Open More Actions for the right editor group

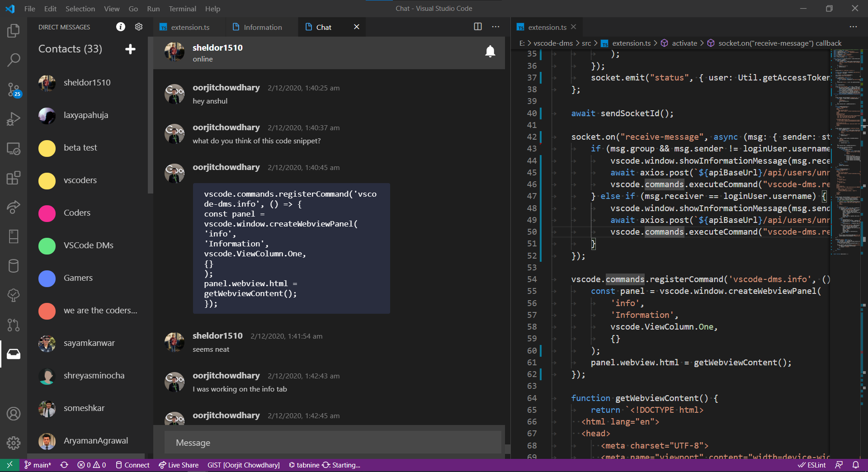click(x=853, y=27)
